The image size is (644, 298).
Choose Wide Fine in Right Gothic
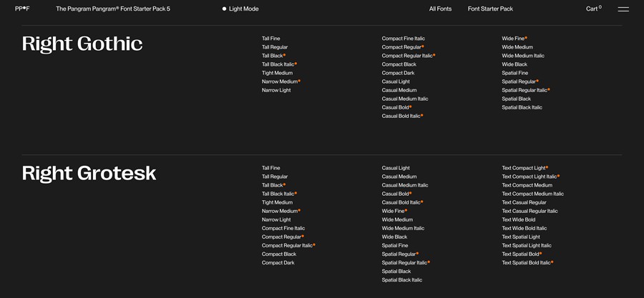tap(514, 39)
